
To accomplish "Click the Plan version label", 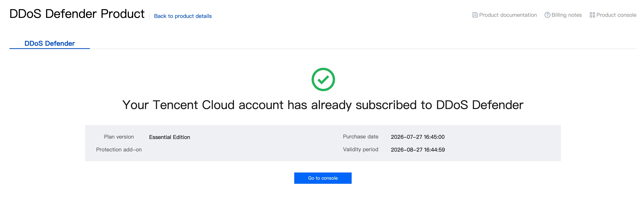I will tap(119, 137).
